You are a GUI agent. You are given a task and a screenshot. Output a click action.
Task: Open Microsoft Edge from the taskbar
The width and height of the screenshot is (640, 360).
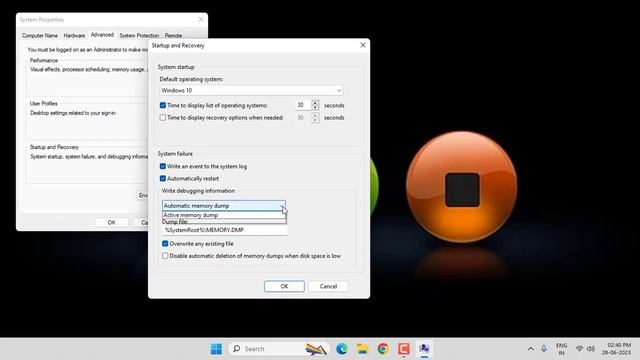point(342,349)
